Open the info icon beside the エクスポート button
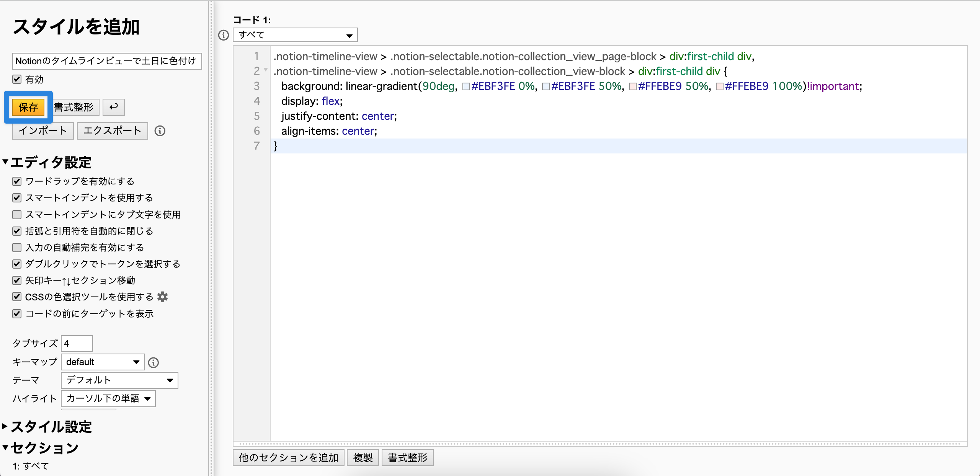This screenshot has height=476, width=980. [160, 131]
